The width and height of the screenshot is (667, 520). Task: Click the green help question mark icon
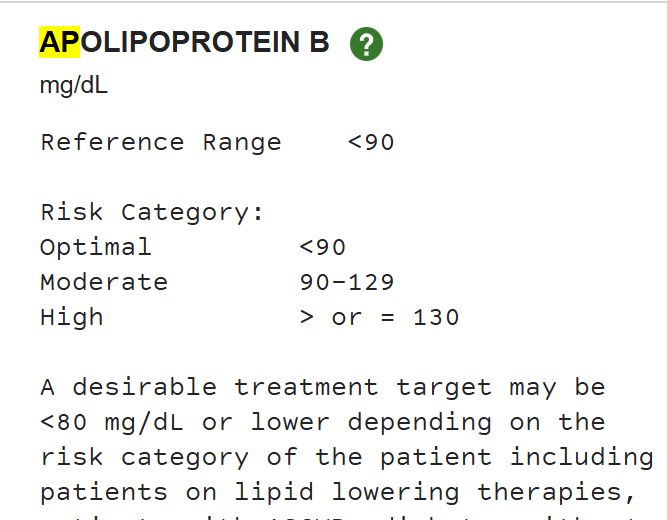coord(366,44)
